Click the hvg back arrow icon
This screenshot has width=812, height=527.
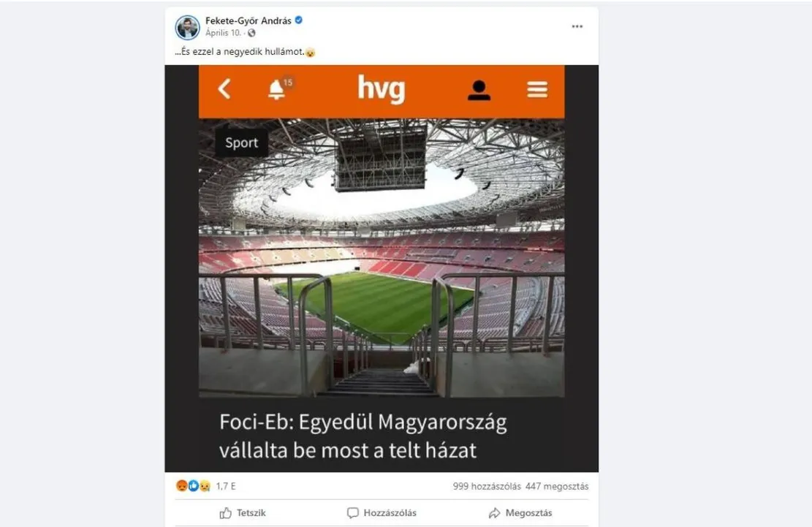(224, 89)
